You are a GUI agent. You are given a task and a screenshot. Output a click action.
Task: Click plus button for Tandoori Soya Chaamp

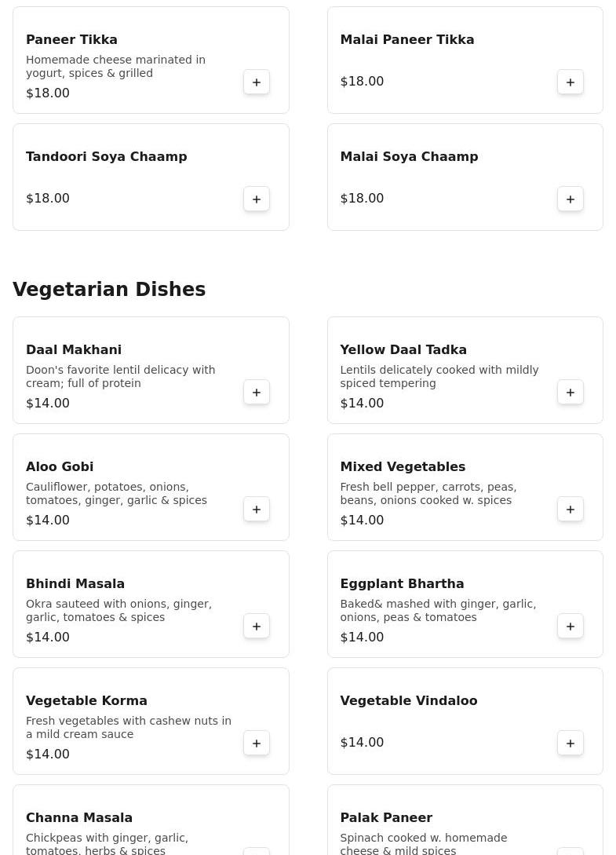257,199
